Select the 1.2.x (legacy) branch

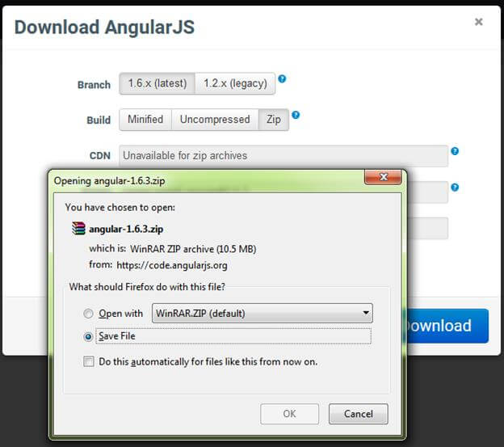click(x=235, y=83)
